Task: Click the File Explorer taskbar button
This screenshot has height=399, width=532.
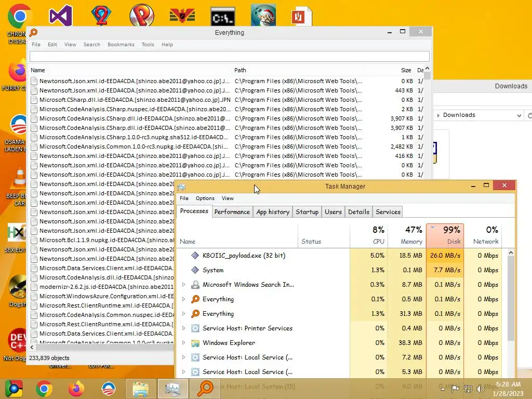Action: tap(140, 389)
